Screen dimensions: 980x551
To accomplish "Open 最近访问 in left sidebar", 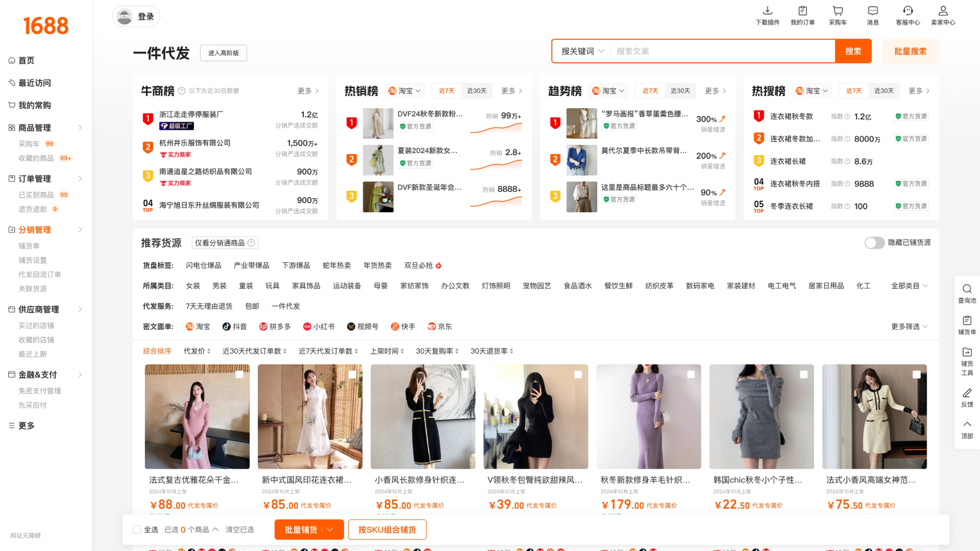I will (x=34, y=83).
